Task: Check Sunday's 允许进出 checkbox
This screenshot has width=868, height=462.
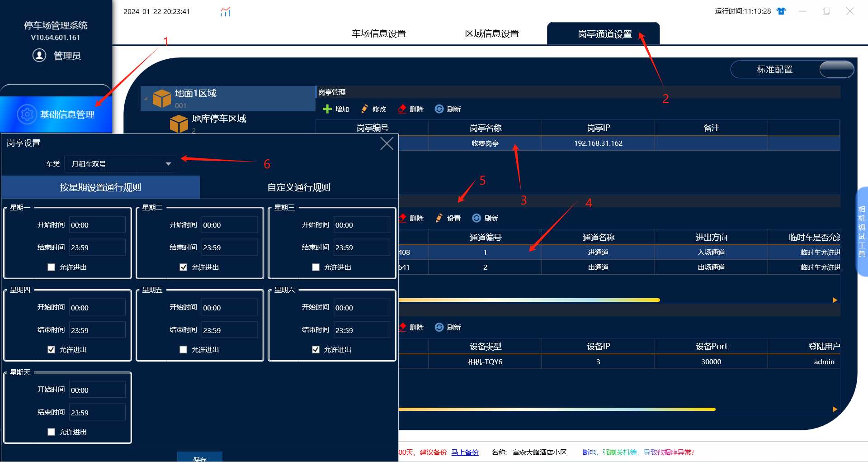Action: coord(51,432)
